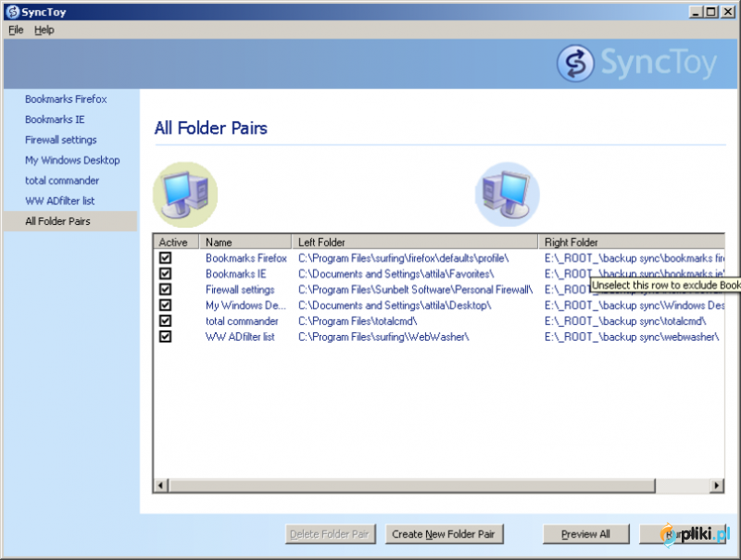Open My Windows Desktop pair in sidebar
This screenshot has height=560, width=741.
[72, 160]
